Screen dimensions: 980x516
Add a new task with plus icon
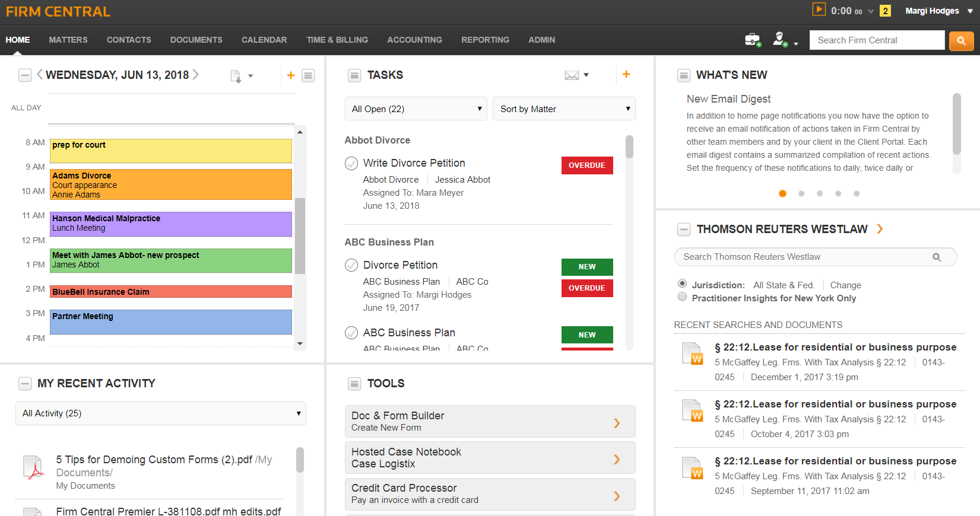pyautogui.click(x=626, y=74)
